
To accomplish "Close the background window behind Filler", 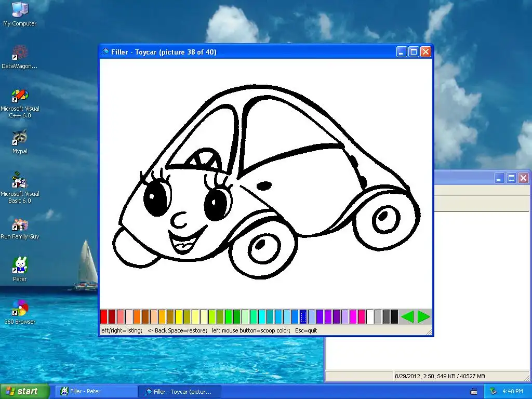I will coord(524,178).
